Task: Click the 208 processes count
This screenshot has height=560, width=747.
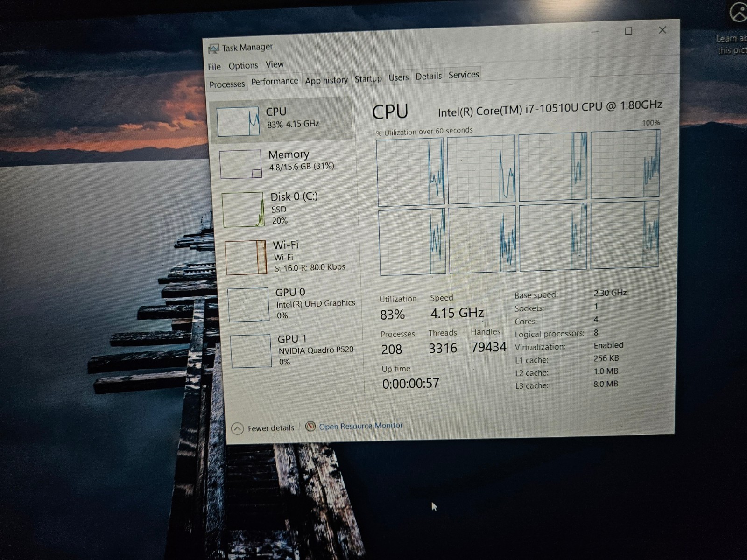Action: [x=391, y=350]
